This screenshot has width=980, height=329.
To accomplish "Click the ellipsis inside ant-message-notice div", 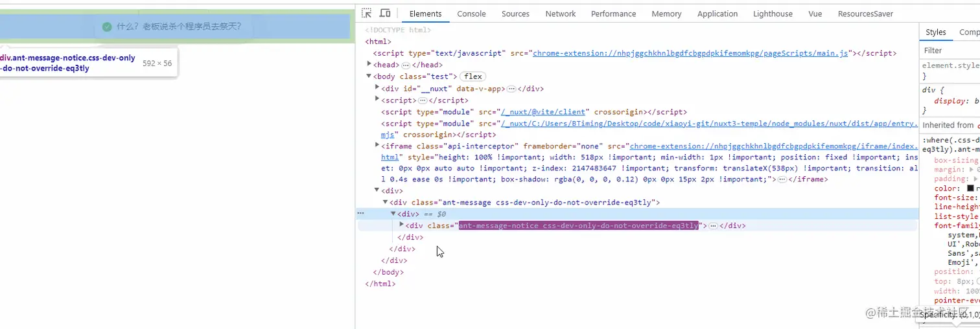I will point(713,226).
